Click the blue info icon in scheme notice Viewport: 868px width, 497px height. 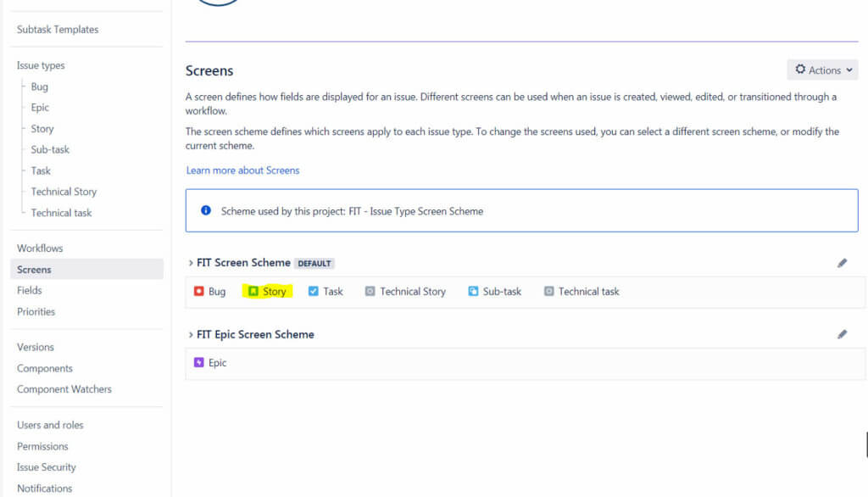coord(206,210)
